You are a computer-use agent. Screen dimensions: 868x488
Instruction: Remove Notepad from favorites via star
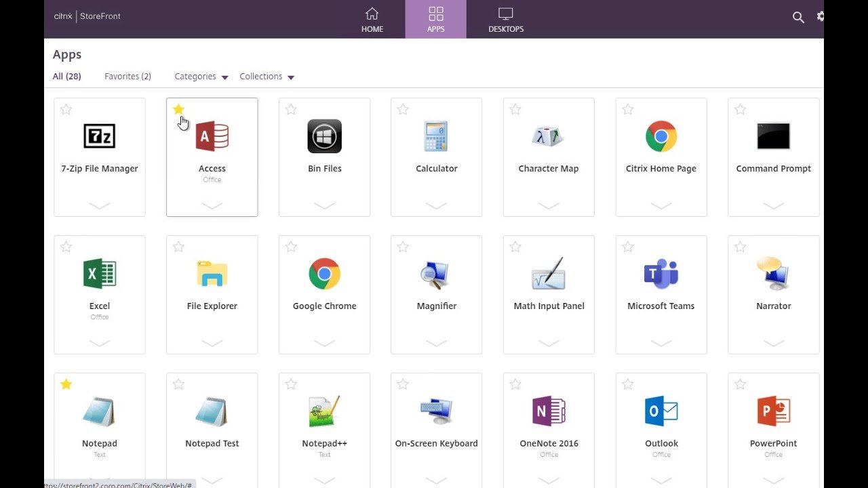tap(66, 384)
